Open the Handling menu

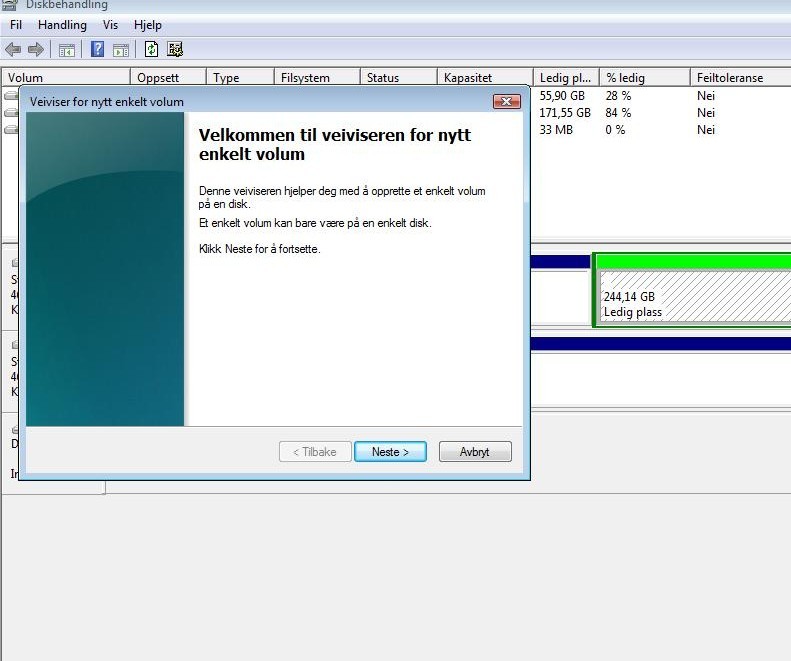pyautogui.click(x=62, y=25)
